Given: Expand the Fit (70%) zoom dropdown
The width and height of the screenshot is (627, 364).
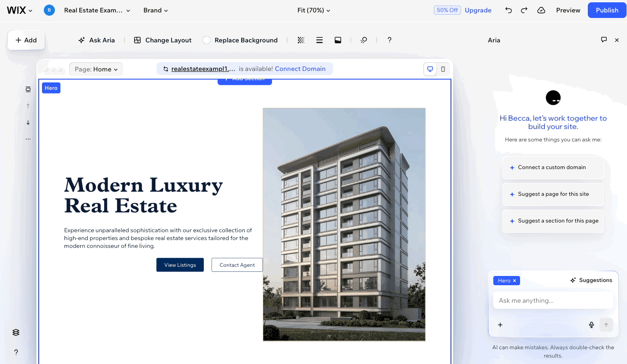Looking at the screenshot, I should pos(313,10).
